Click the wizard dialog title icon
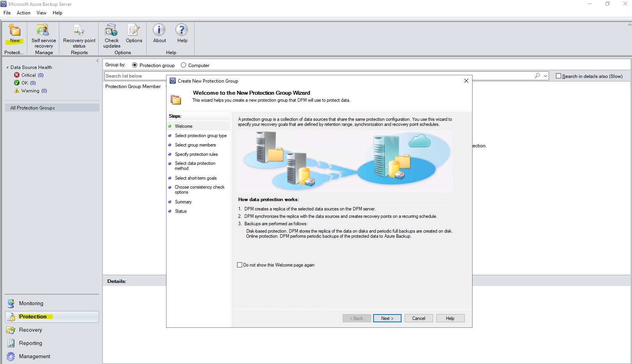Image resolution: width=632 pixels, height=364 pixels. 173,81
